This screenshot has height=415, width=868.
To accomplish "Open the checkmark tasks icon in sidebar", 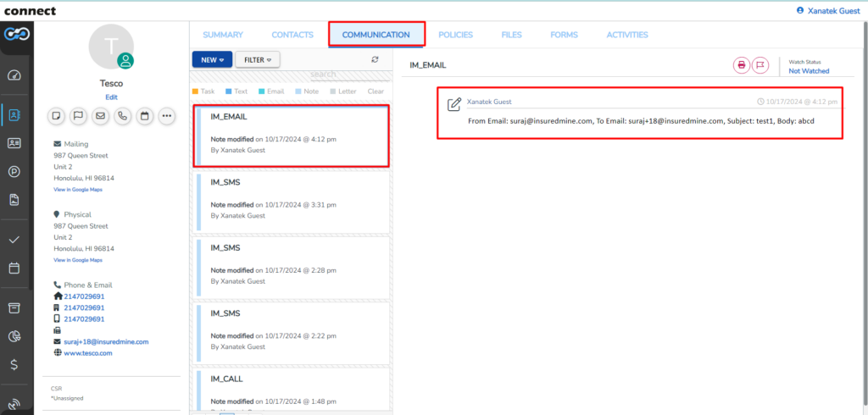I will (x=15, y=240).
